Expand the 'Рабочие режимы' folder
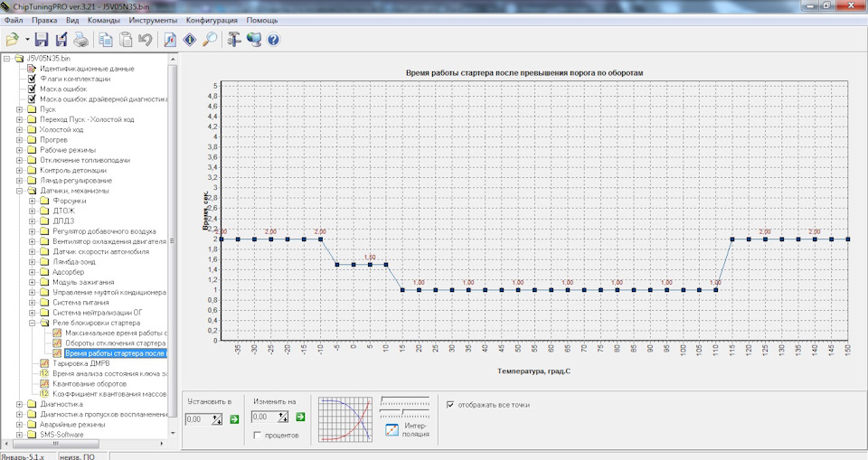This screenshot has width=868, height=460. 19,150
